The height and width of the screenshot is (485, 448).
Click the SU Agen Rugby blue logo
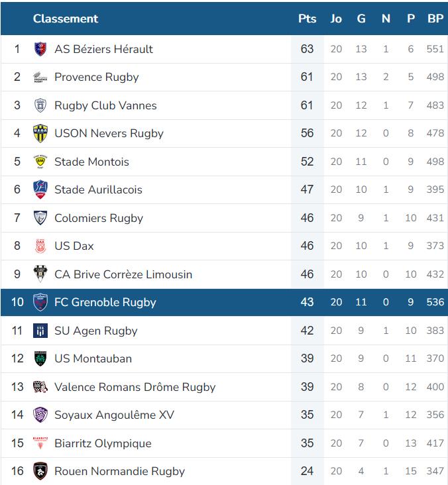[40, 331]
